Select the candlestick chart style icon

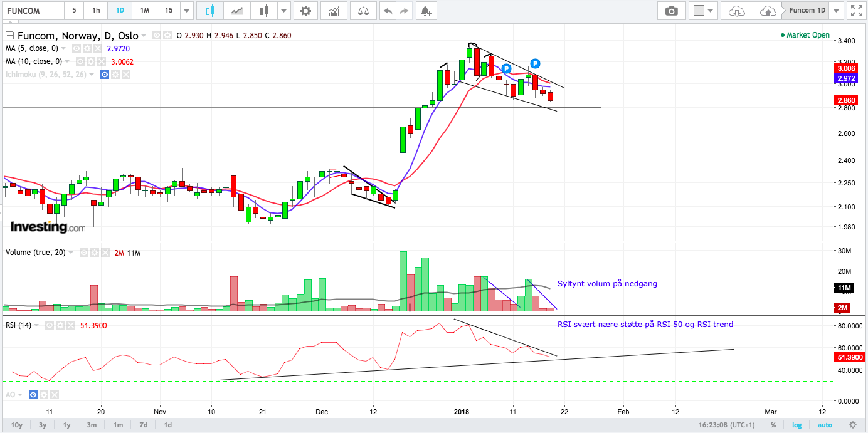tap(209, 11)
